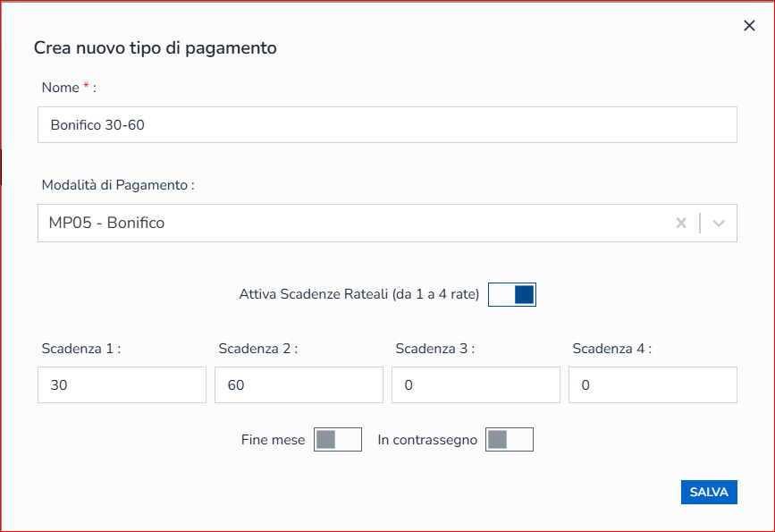Turn on the In contrassegno switch
775x532 pixels.
pyautogui.click(x=510, y=440)
